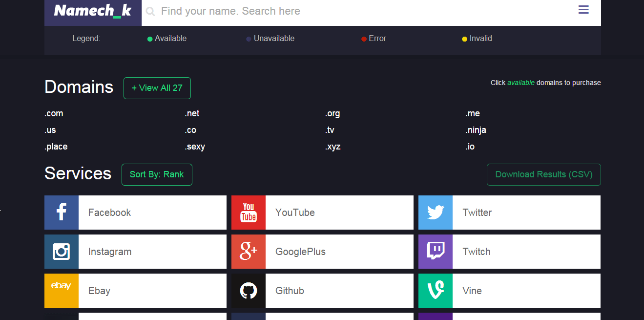644x320 pixels.
Task: Click the yellow Invalid legend dot
Action: click(x=465, y=39)
